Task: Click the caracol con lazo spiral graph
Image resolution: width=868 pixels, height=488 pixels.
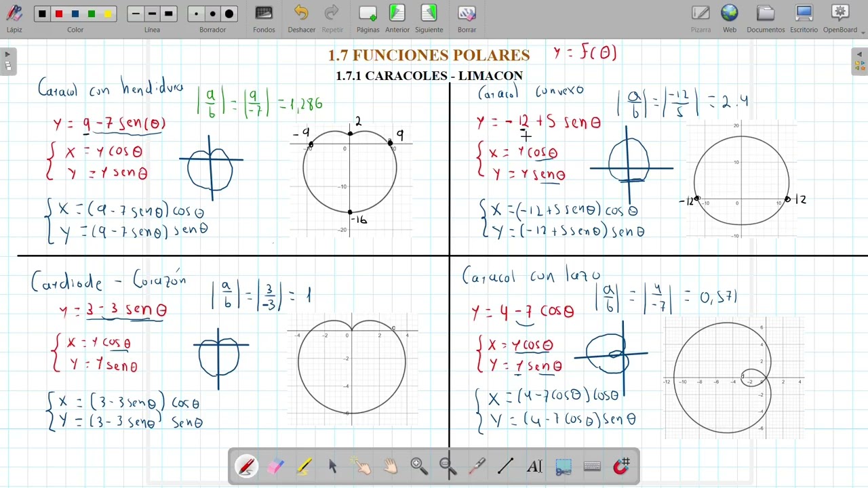Action: tap(734, 377)
